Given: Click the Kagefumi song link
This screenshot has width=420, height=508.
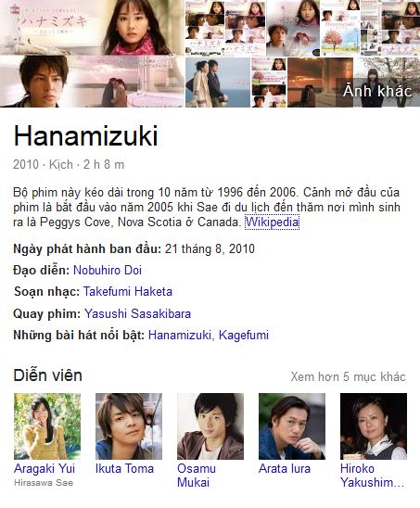Looking at the screenshot, I should click(244, 335).
